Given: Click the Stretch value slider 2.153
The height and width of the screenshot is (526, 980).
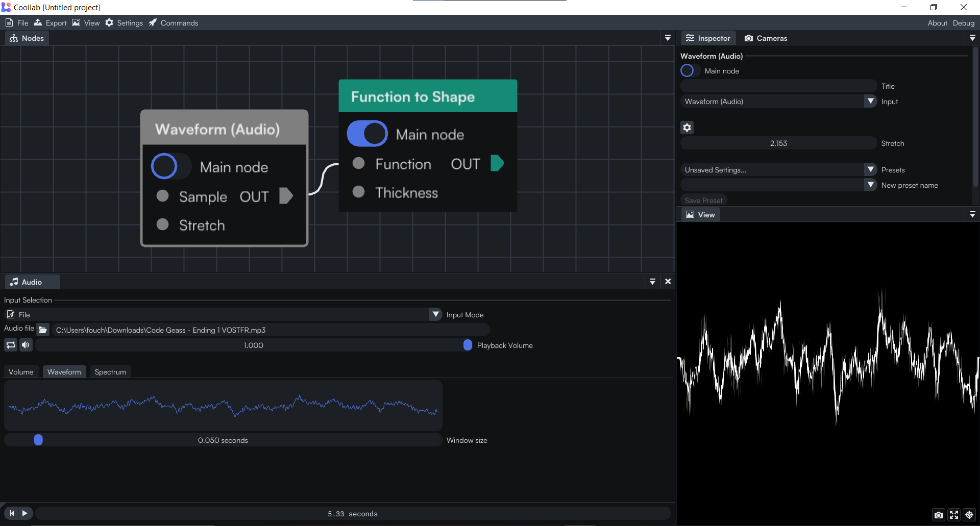Looking at the screenshot, I should [779, 143].
